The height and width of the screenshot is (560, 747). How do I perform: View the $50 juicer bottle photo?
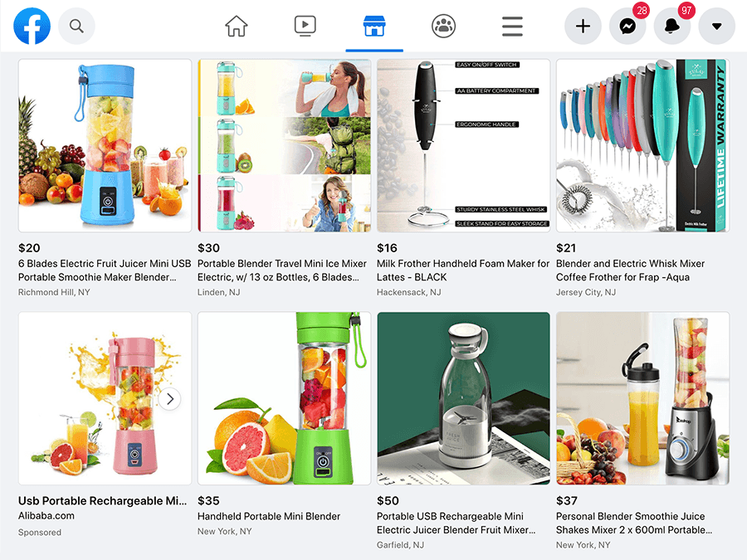(x=463, y=398)
